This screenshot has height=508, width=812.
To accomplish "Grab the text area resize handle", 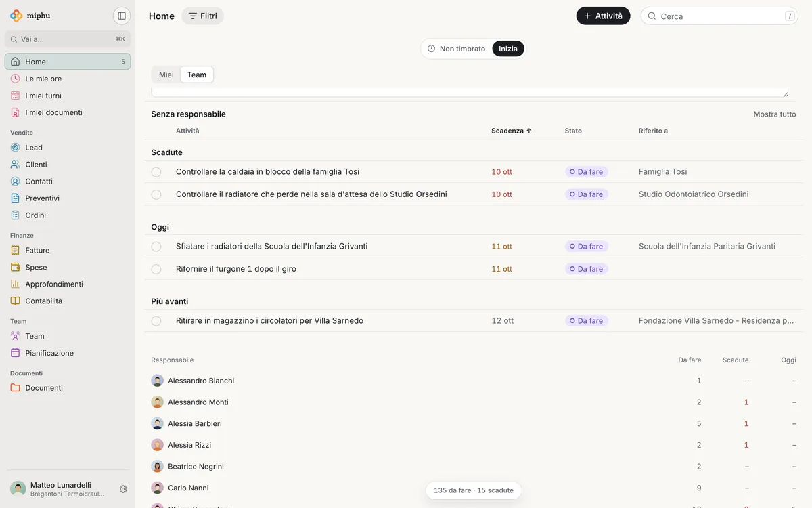I will point(786,94).
